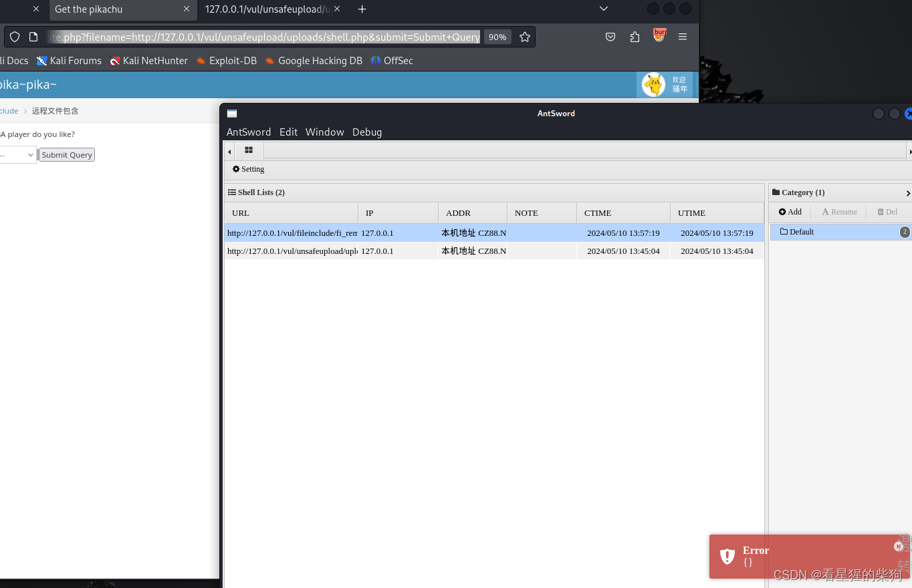Click the site information page icon
The image size is (912, 588).
(33, 37)
